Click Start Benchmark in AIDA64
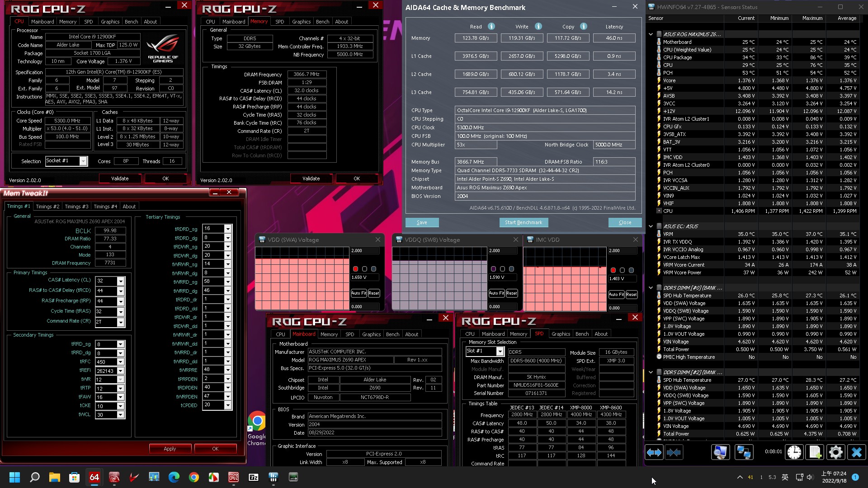Image resolution: width=868 pixels, height=488 pixels. coord(524,222)
